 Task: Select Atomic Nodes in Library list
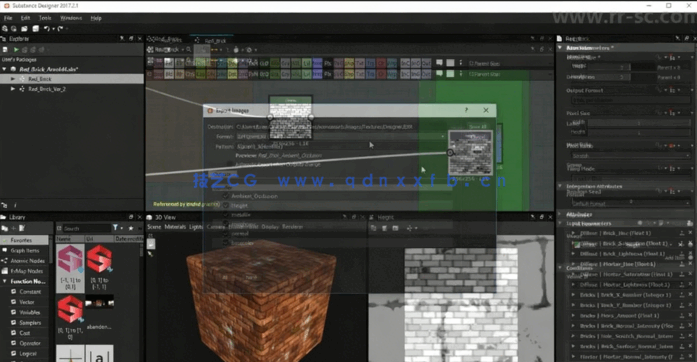click(24, 261)
